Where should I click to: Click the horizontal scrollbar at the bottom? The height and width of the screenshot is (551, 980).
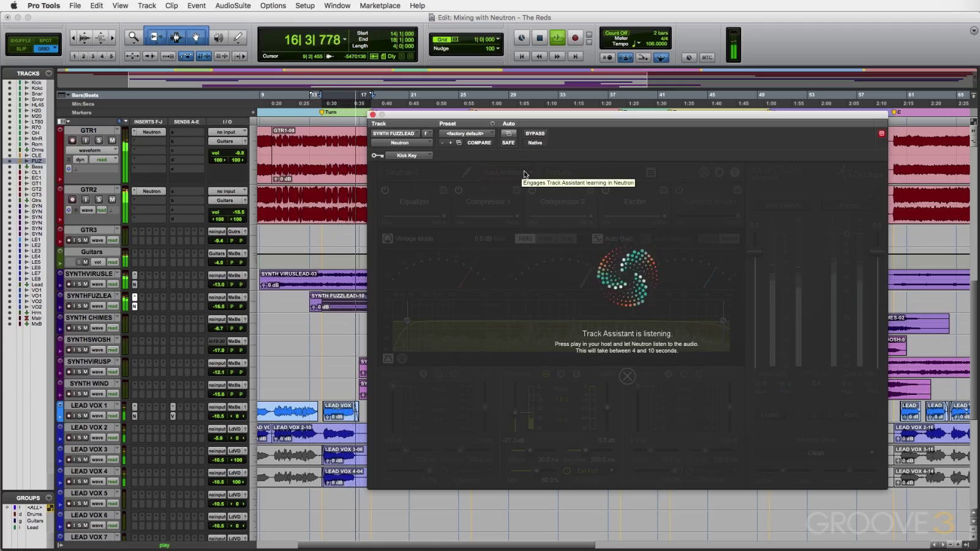(x=446, y=545)
